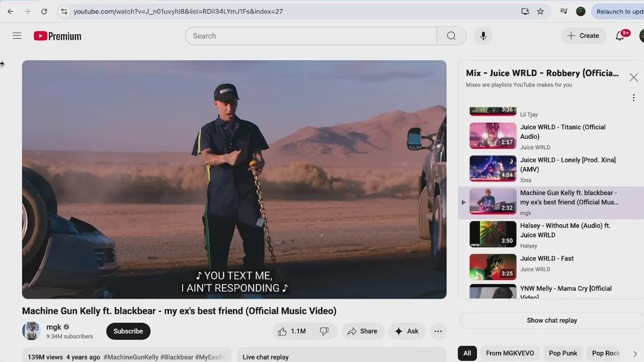
Task: Open more actions under the video
Action: 438,331
